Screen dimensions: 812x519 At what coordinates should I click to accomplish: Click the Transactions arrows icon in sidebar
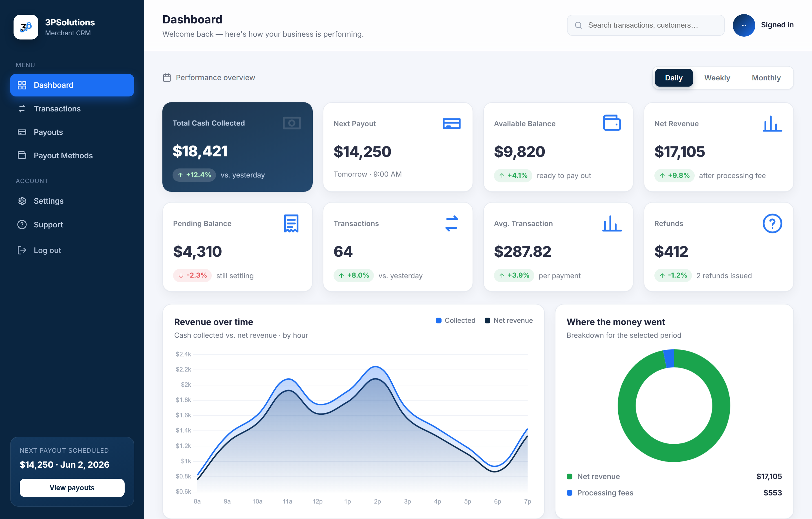pyautogui.click(x=22, y=109)
